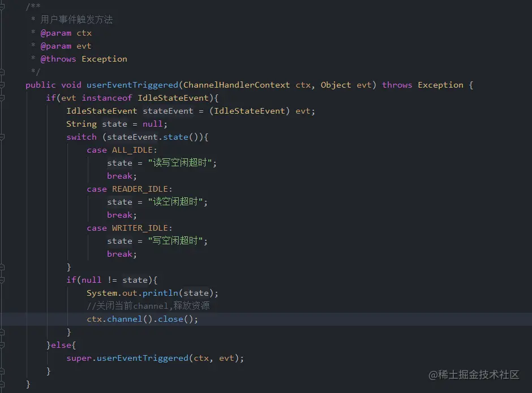This screenshot has height=393, width=532.
Task: Click the '@param' tag before evt
Action: click(56, 46)
